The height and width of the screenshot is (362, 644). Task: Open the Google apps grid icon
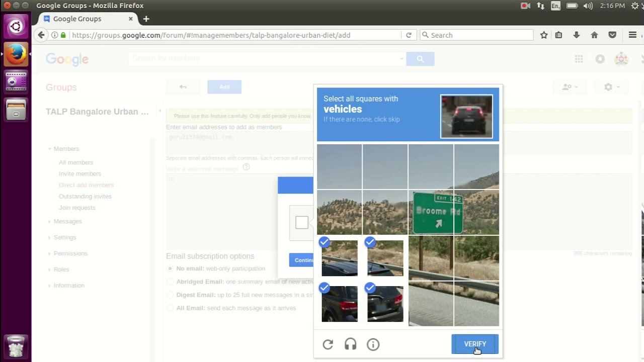(x=579, y=59)
